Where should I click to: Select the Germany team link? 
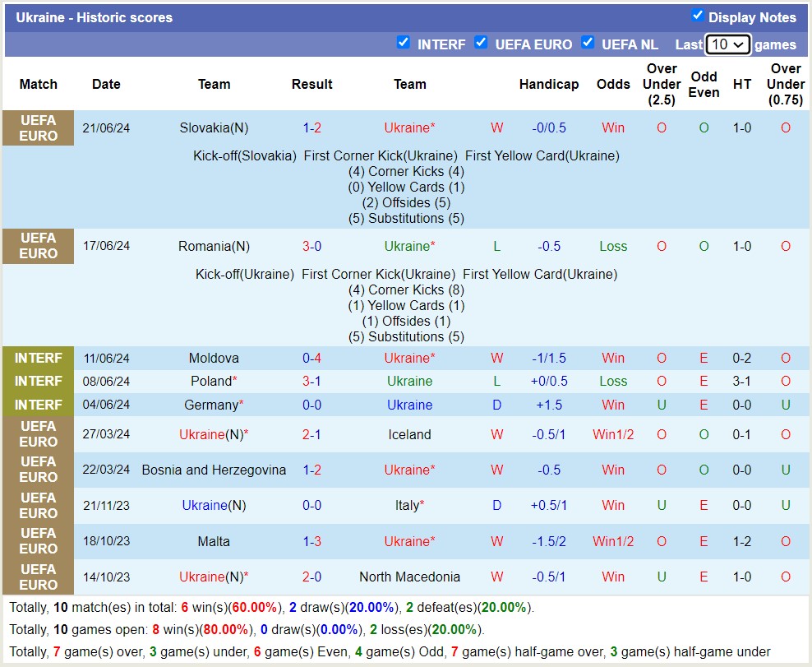(x=211, y=405)
